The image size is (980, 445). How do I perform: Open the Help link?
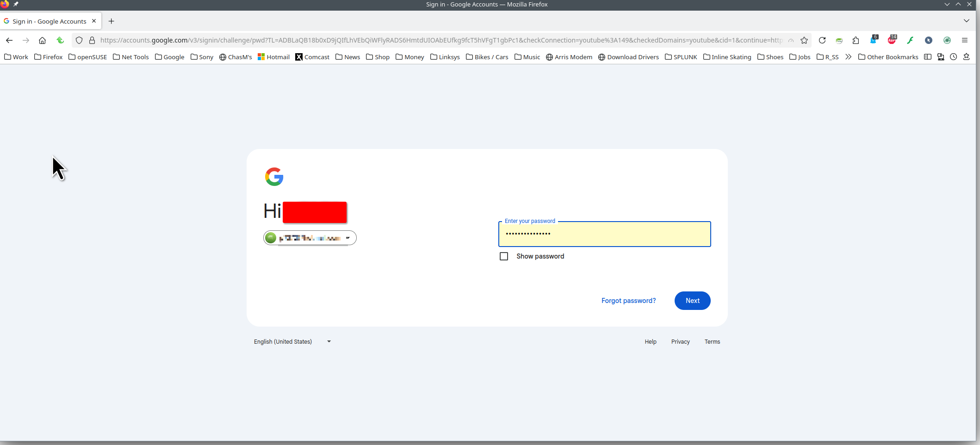[651, 342]
